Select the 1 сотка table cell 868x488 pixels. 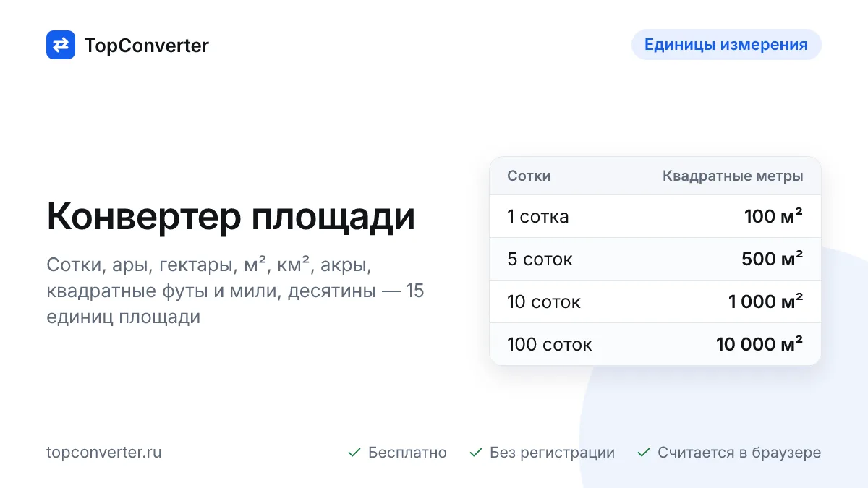tap(538, 216)
